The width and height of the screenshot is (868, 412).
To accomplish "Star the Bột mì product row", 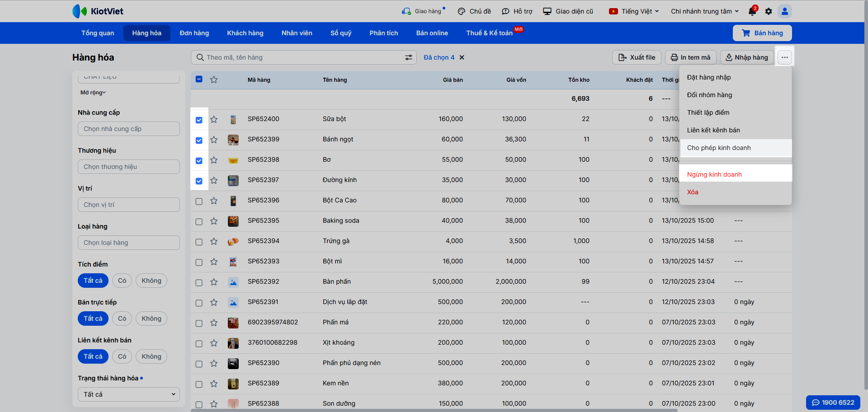I will pos(214,262).
